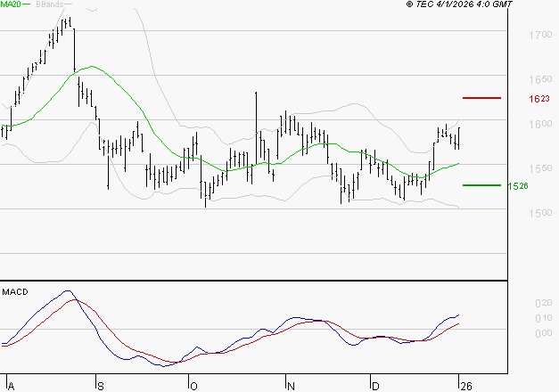The image size is (559, 392).
Task: Click the MA20 legend label
Action: point(11,4)
